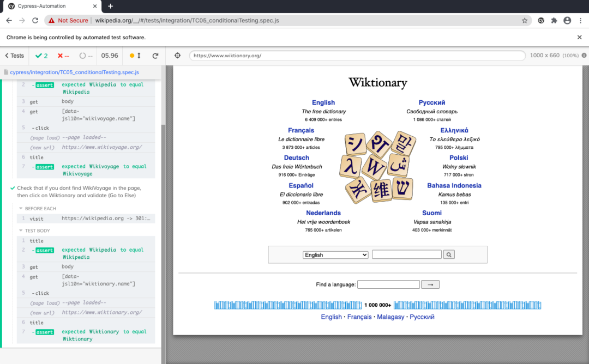
Task: Click the Wiktionary search magnifier button
Action: click(449, 254)
